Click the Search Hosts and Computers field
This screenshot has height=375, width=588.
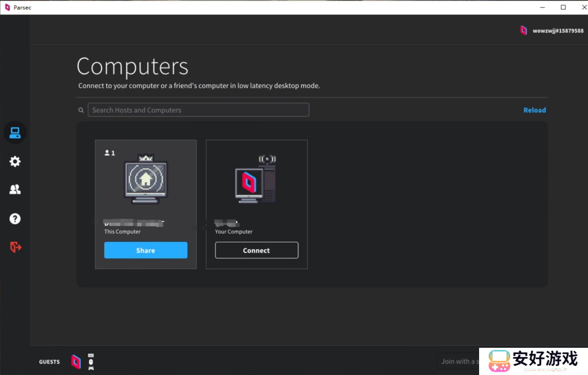pyautogui.click(x=198, y=110)
